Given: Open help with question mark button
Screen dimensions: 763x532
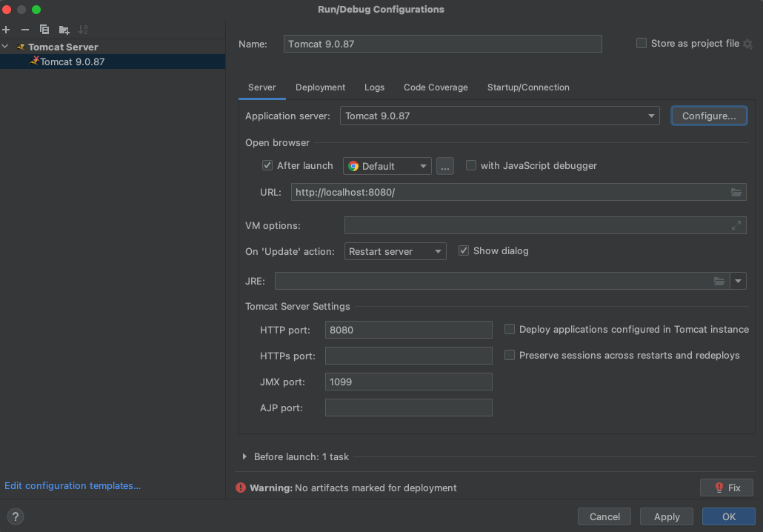Looking at the screenshot, I should tap(16, 516).
